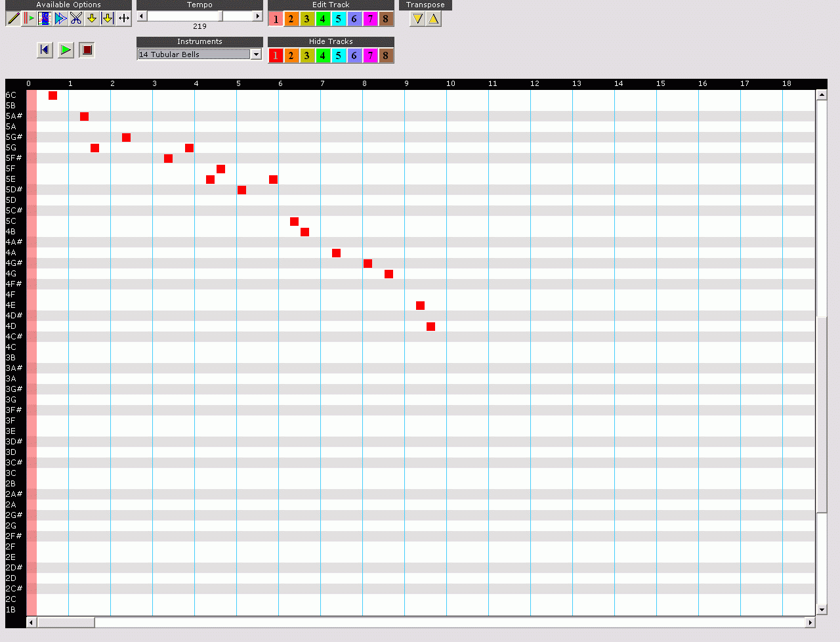
Task: Select Edit Track 3
Action: point(306,19)
